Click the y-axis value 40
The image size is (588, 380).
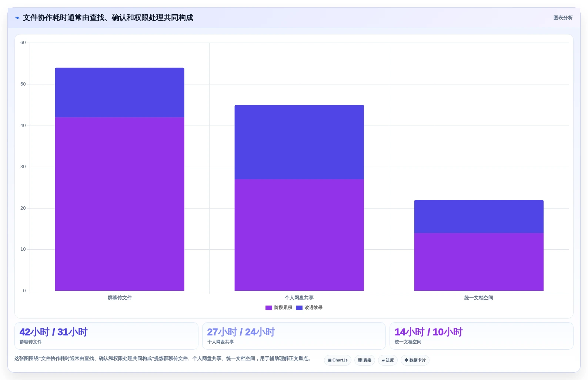point(23,126)
